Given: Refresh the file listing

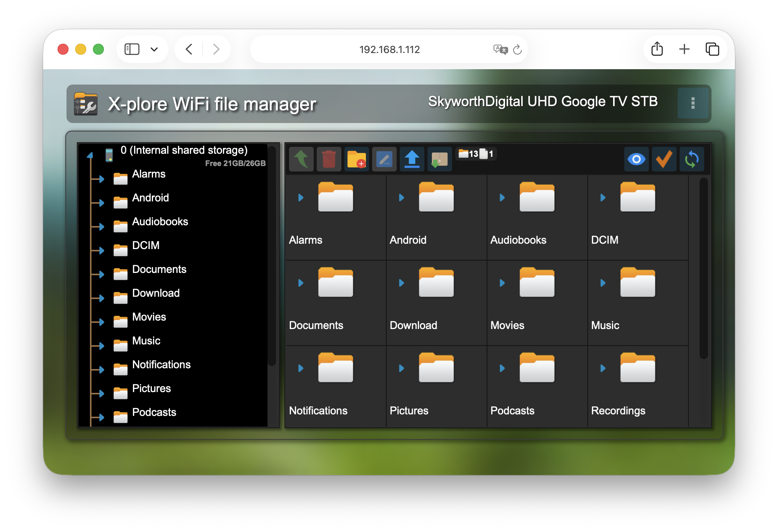Looking at the screenshot, I should (x=692, y=159).
